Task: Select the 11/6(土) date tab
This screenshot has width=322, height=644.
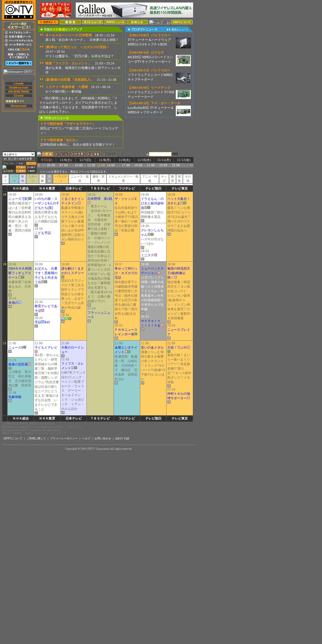Action: [66, 160]
